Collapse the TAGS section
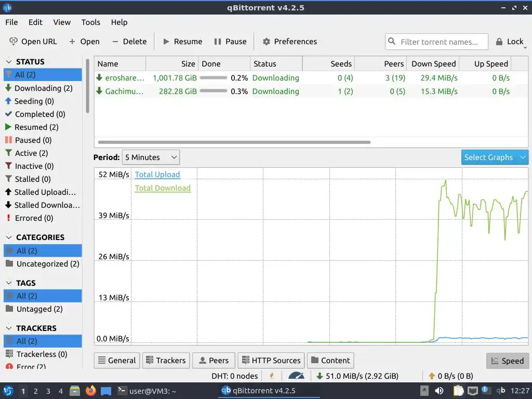The width and height of the screenshot is (532, 399). 9,283
